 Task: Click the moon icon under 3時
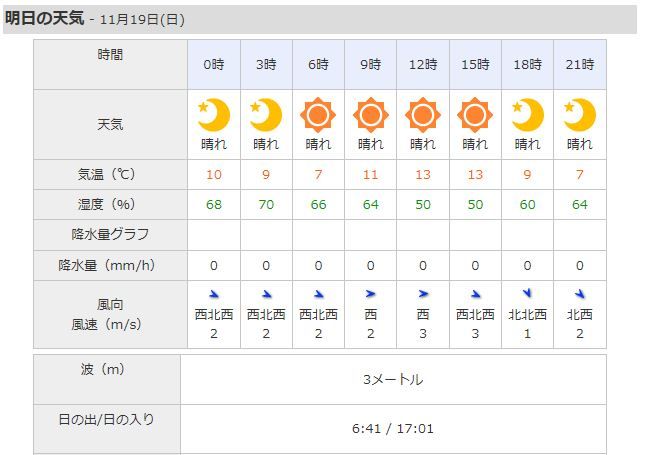(x=266, y=115)
